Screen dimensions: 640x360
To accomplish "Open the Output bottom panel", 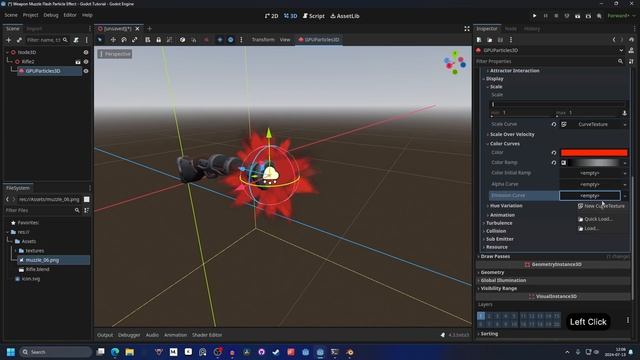I will click(x=105, y=335).
